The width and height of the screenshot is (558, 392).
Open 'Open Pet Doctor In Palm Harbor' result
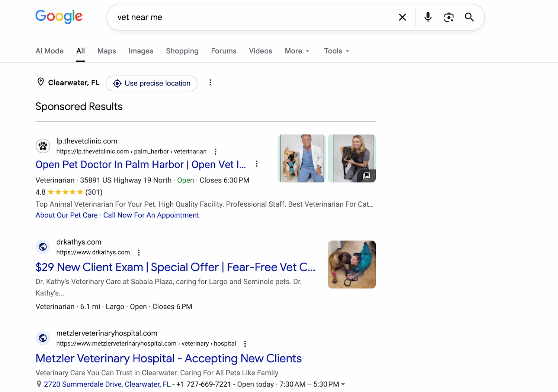point(141,164)
